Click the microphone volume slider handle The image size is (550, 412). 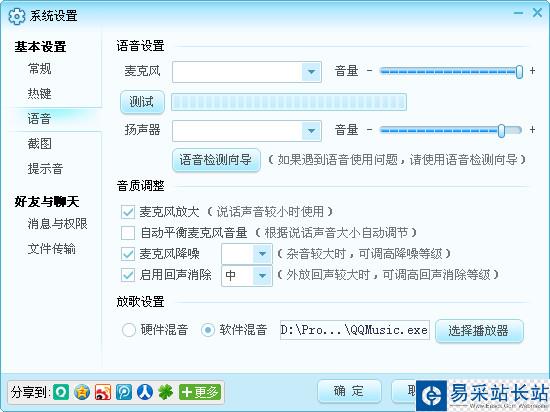(519, 72)
